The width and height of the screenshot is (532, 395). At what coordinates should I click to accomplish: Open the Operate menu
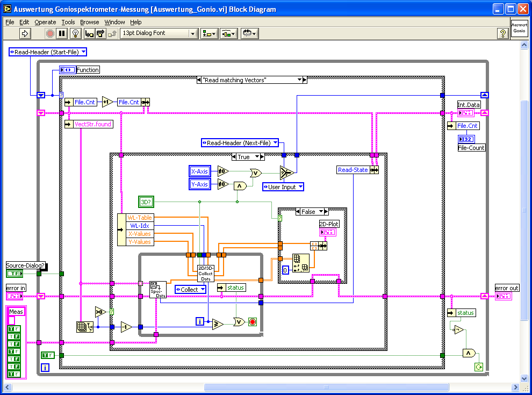pos(45,22)
